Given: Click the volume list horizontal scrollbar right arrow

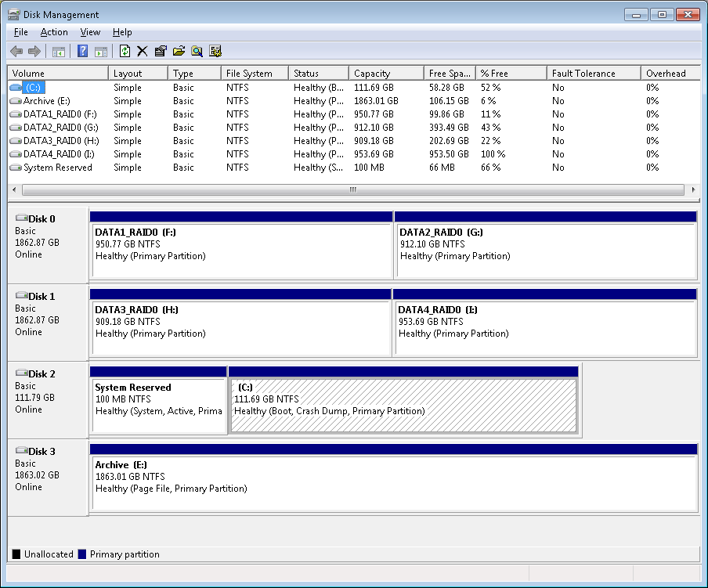Looking at the screenshot, I should tap(693, 190).
